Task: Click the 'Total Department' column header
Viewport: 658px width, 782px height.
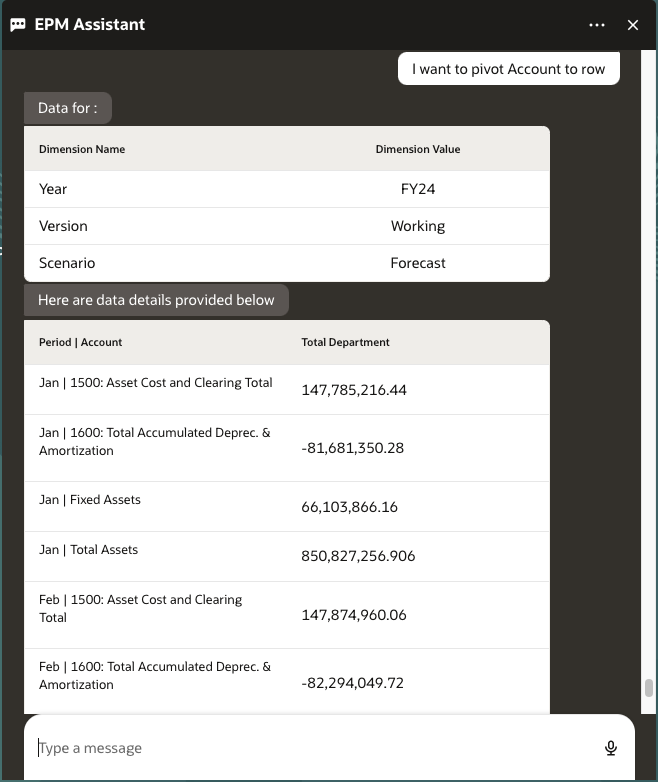Action: 346,342
